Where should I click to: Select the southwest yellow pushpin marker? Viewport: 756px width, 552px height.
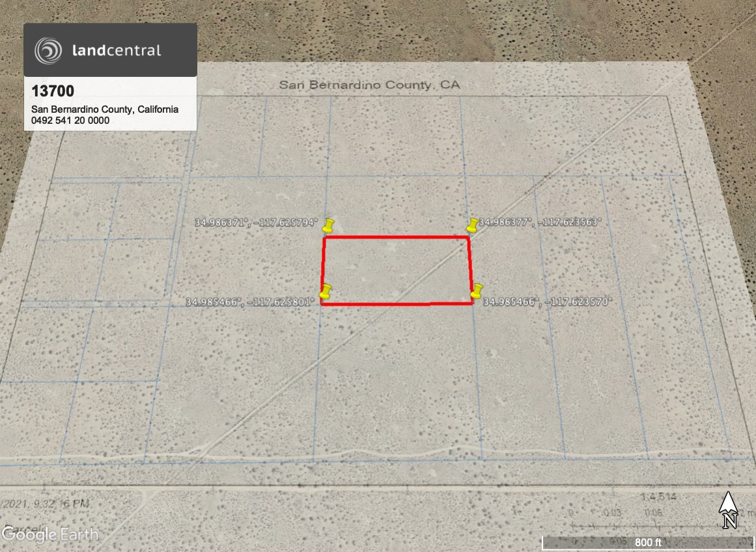click(326, 292)
